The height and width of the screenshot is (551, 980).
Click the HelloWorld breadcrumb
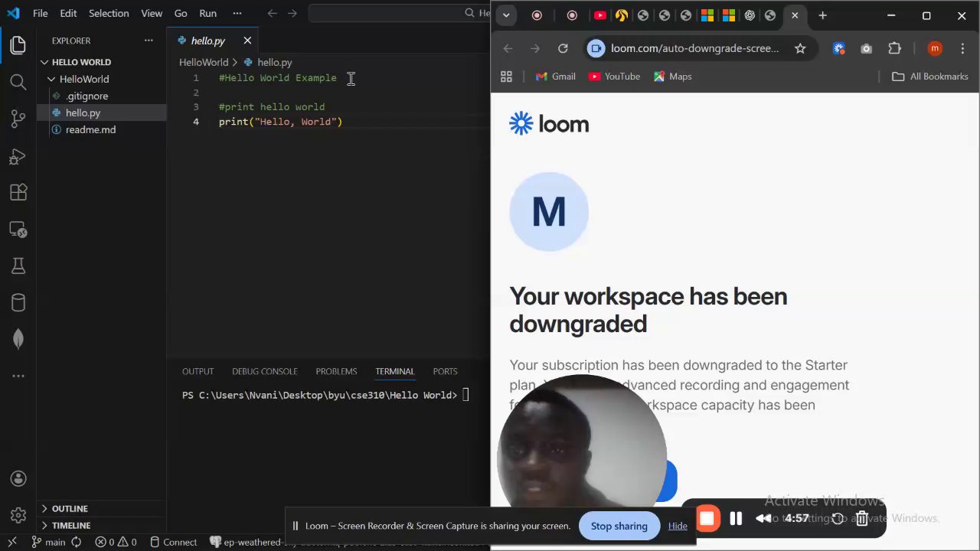point(204,62)
